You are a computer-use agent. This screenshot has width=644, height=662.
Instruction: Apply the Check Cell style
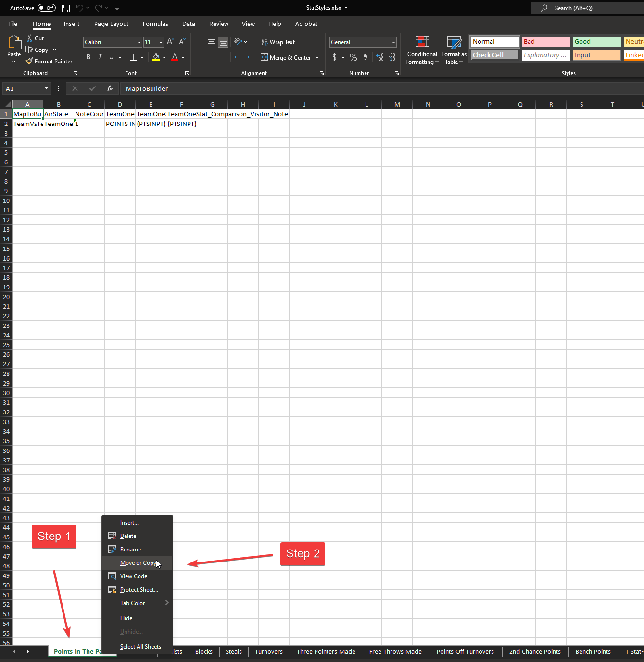[x=494, y=55]
